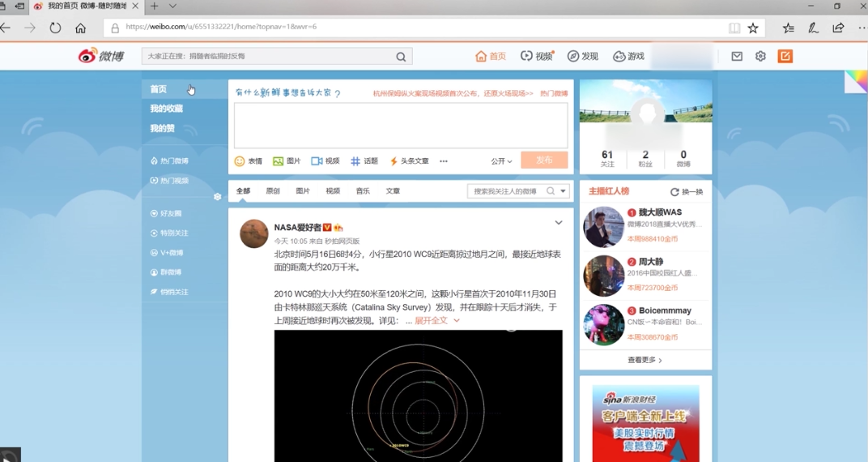Open the browser share icon

tap(838, 28)
